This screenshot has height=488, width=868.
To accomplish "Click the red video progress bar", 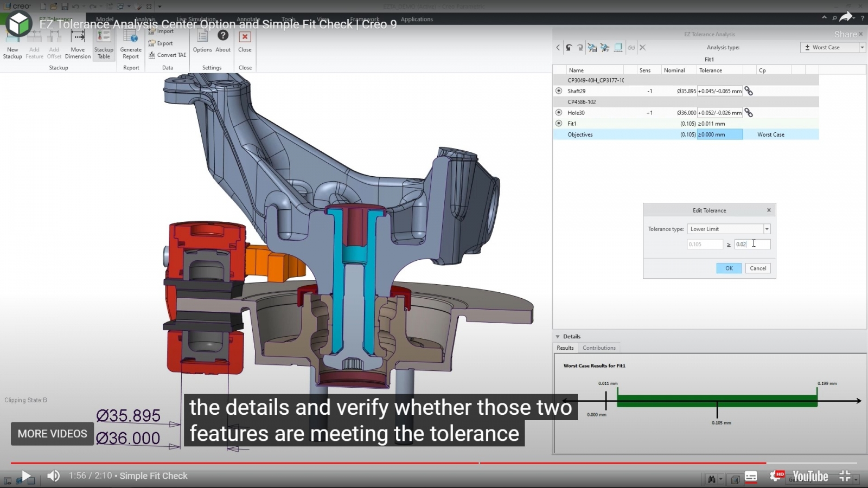I will pyautogui.click(x=244, y=463).
